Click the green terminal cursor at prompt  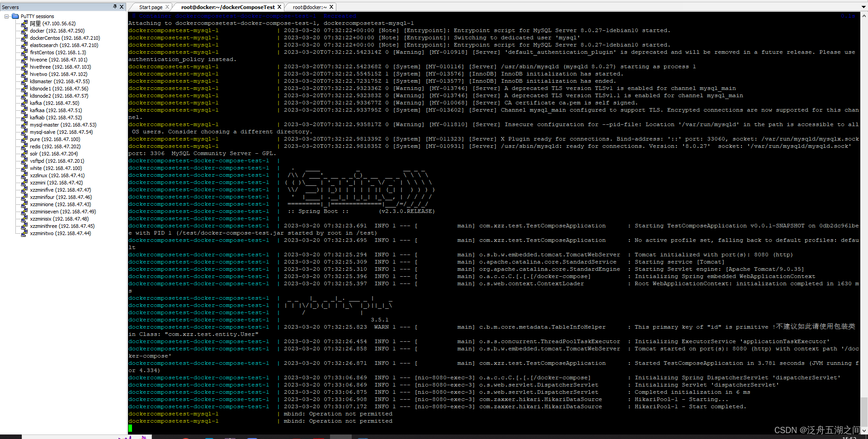[130, 428]
